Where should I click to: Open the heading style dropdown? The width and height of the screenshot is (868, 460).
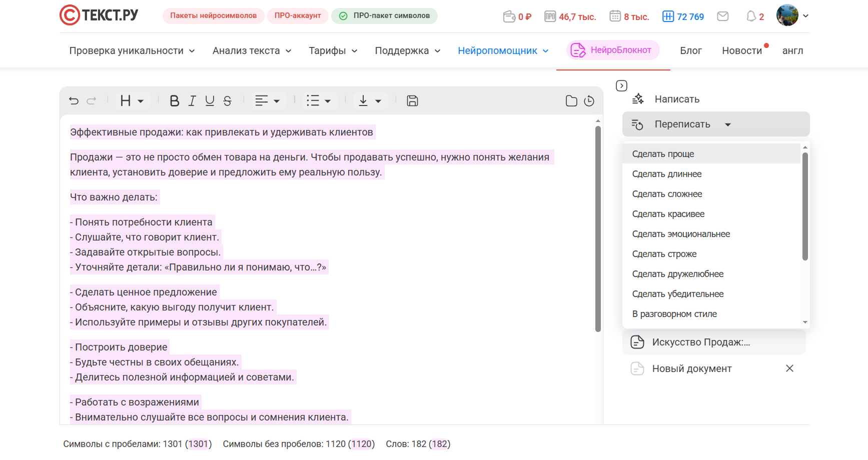[x=132, y=101]
